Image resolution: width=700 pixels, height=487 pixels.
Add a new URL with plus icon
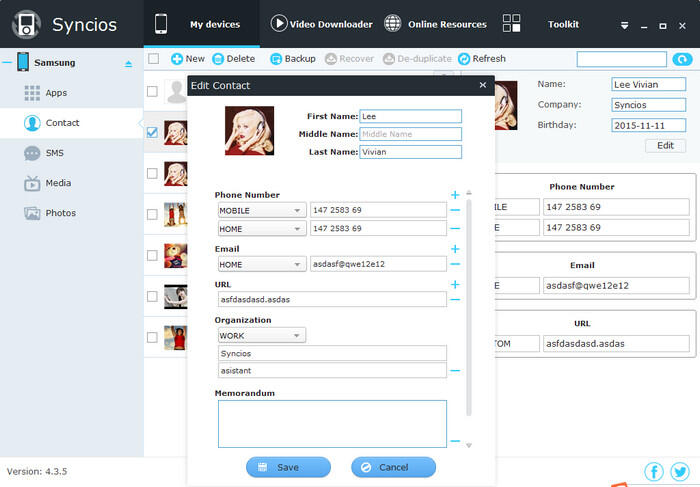tap(455, 285)
